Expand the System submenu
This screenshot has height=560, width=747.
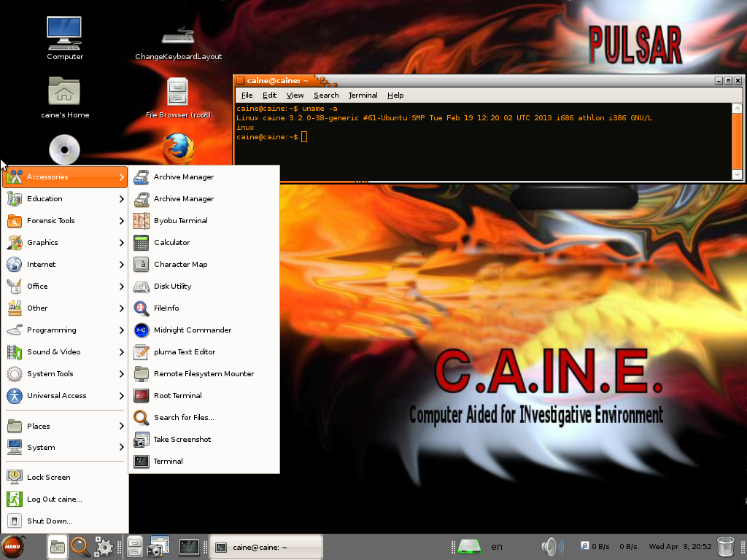click(x=65, y=447)
